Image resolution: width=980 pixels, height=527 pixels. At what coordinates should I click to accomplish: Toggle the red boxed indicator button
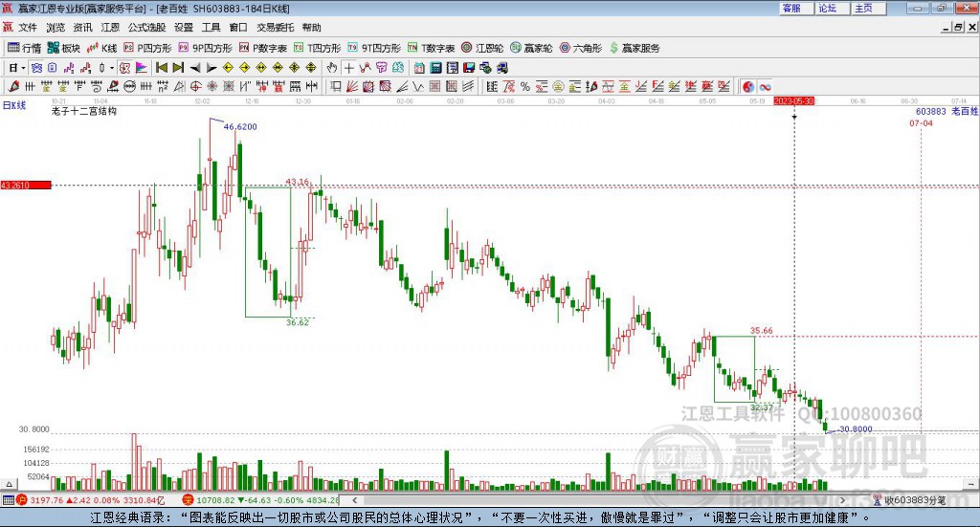pyautogui.click(x=125, y=68)
